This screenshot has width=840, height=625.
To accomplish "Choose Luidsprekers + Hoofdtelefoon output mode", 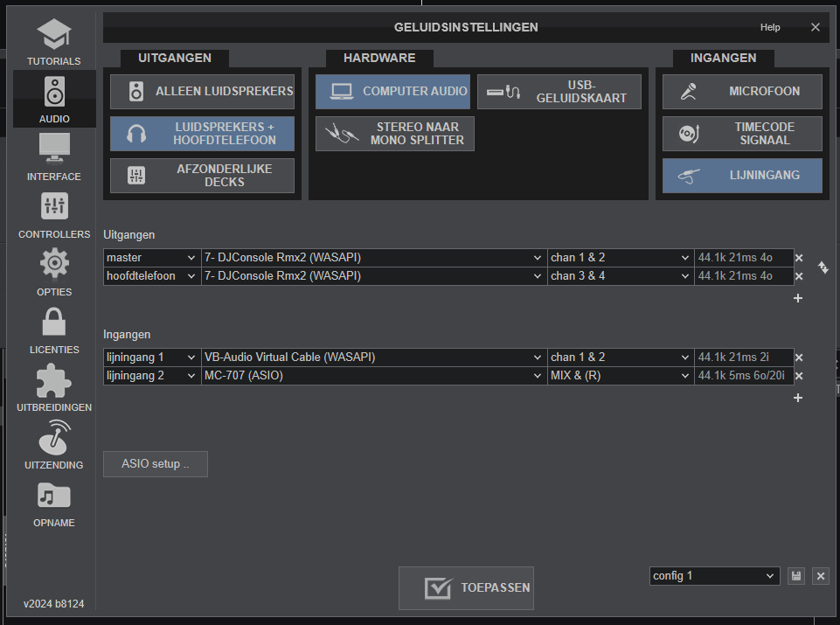I will pyautogui.click(x=203, y=134).
